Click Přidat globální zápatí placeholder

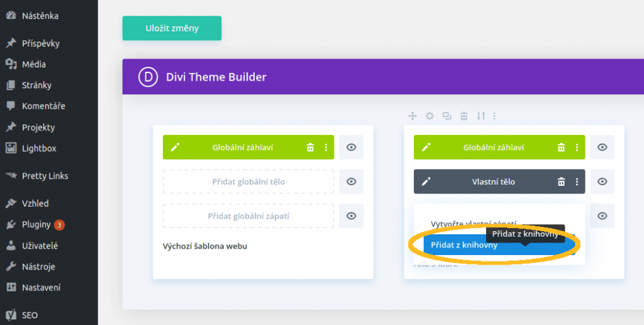point(248,216)
